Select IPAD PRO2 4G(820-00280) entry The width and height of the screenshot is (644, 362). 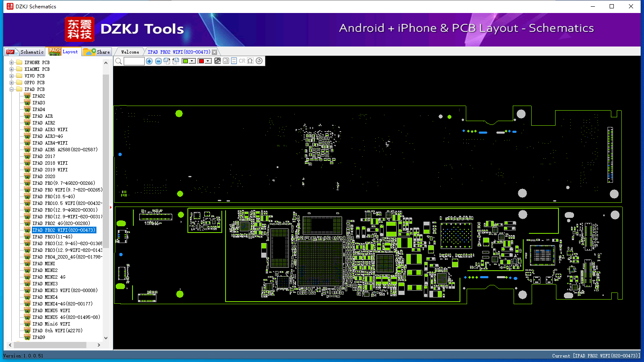[61, 223]
